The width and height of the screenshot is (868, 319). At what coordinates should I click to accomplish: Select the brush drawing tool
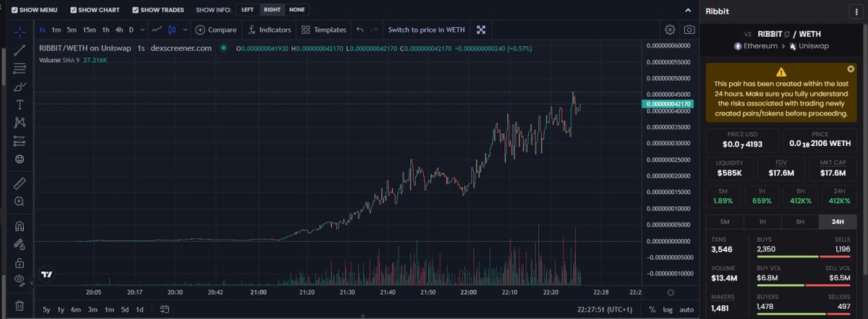tap(20, 86)
